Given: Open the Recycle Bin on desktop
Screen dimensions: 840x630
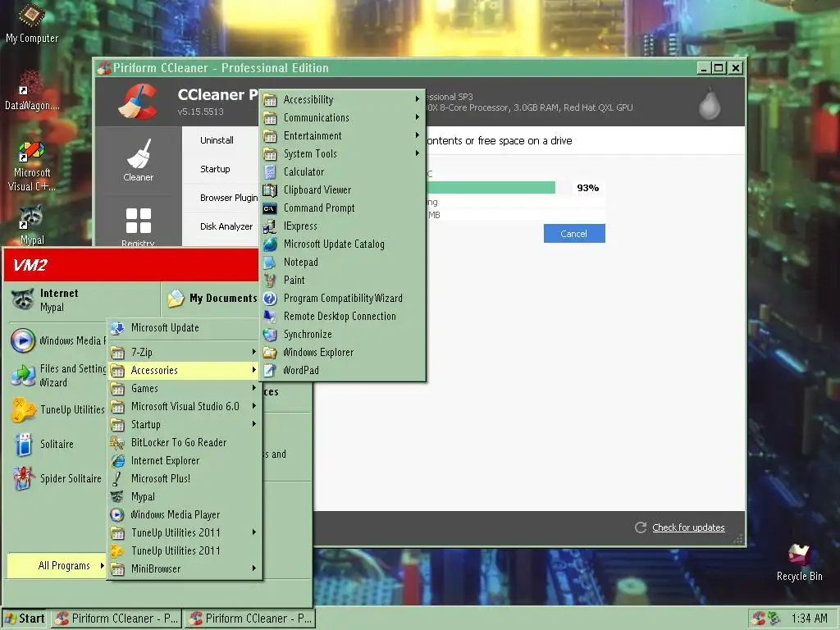Looking at the screenshot, I should coord(799,562).
